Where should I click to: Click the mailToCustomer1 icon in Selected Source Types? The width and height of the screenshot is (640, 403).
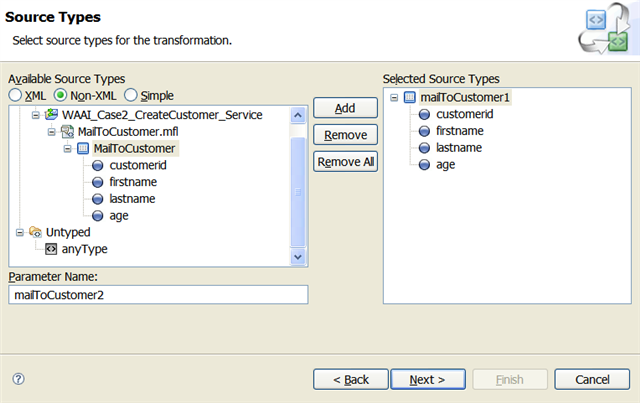(x=410, y=98)
